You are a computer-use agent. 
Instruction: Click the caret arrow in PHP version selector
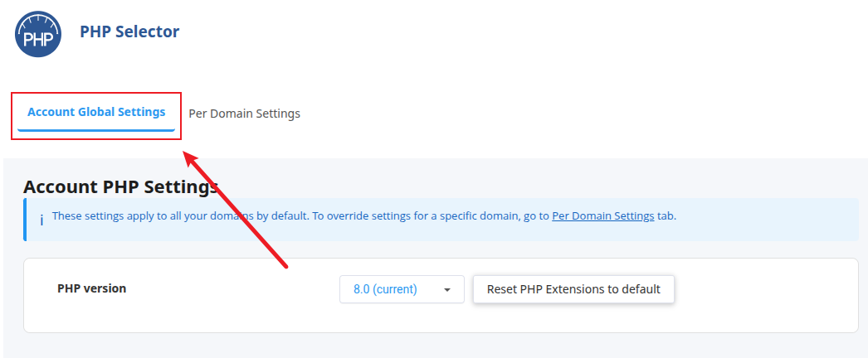click(447, 290)
